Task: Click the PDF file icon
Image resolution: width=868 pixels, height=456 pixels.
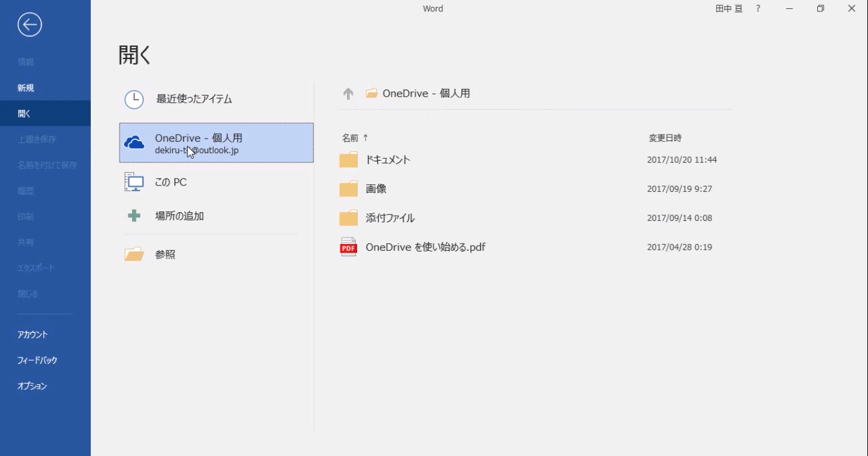Action: pos(348,247)
